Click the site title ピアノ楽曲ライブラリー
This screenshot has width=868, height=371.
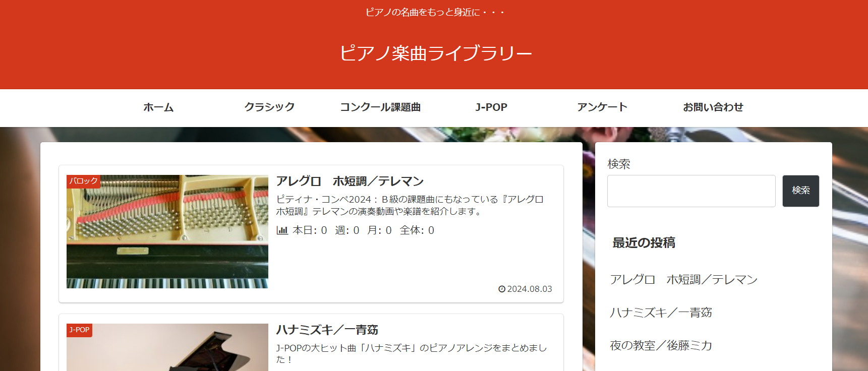[436, 53]
